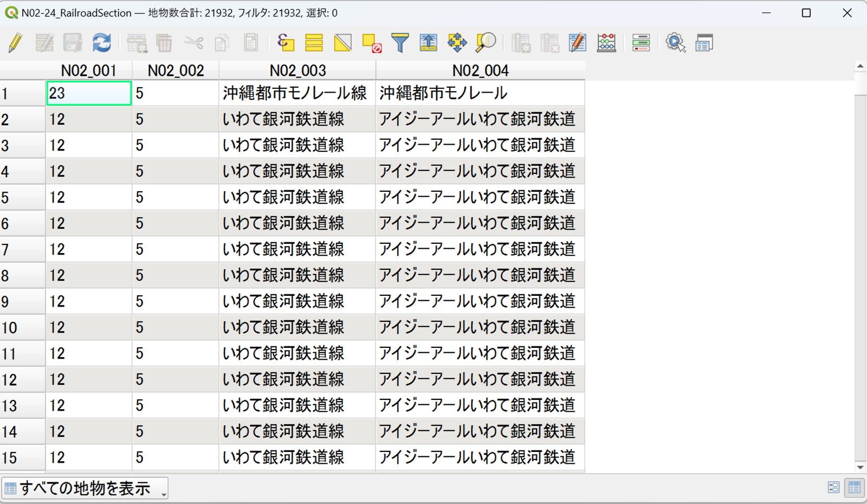The height and width of the screenshot is (504, 867).
Task: Reload the attribute table
Action: click(101, 42)
